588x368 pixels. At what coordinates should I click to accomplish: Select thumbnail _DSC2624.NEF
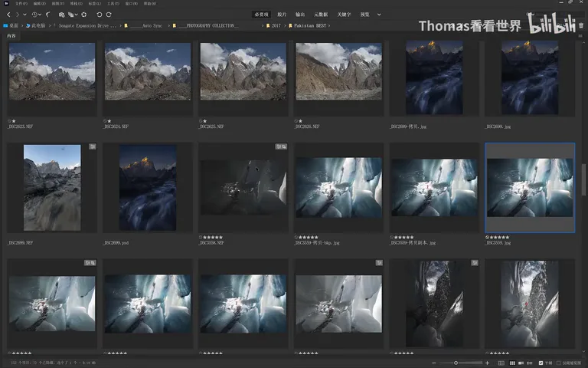(x=148, y=71)
